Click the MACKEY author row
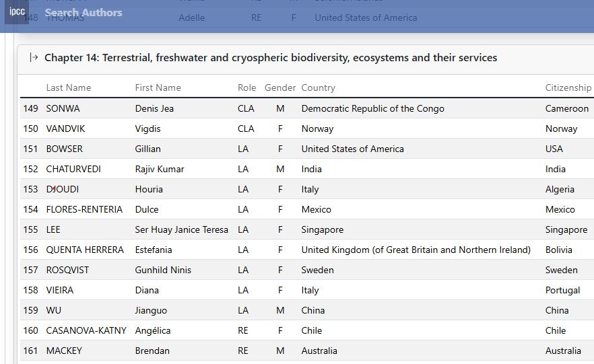 (64, 351)
